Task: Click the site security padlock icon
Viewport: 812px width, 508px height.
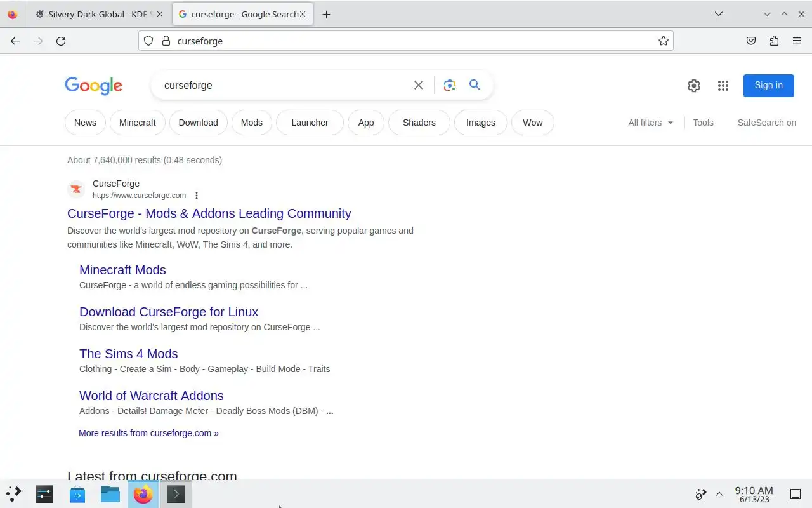Action: pyautogui.click(x=166, y=41)
